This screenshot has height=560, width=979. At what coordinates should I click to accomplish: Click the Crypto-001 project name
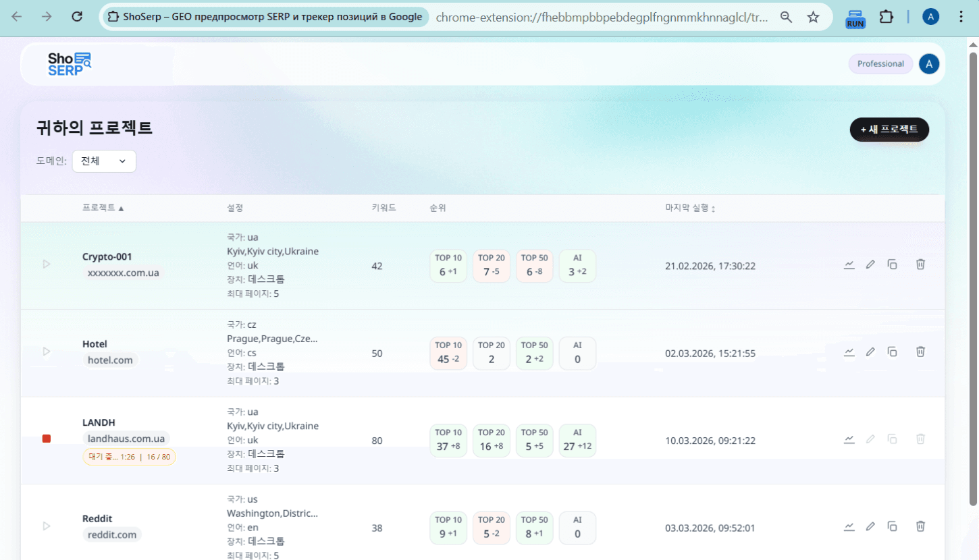point(107,256)
